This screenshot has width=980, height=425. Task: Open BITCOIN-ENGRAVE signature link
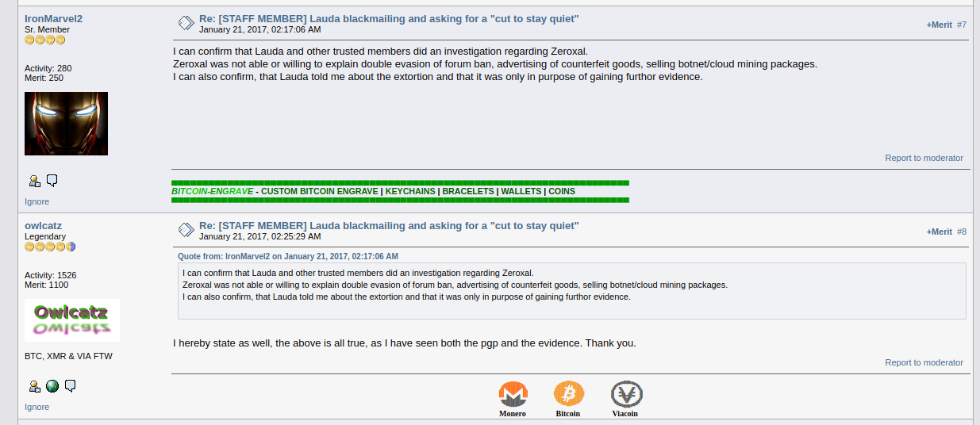point(212,191)
